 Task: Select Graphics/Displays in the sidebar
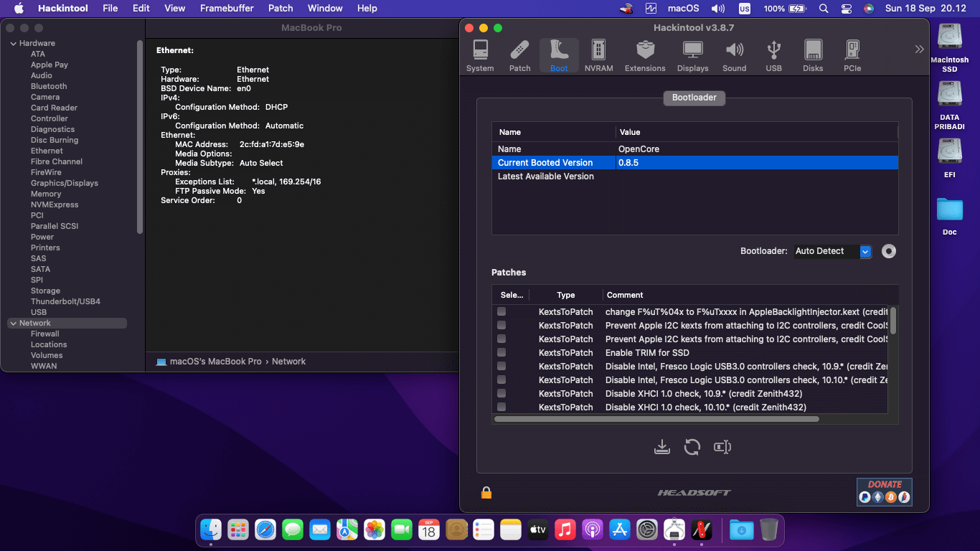(64, 183)
